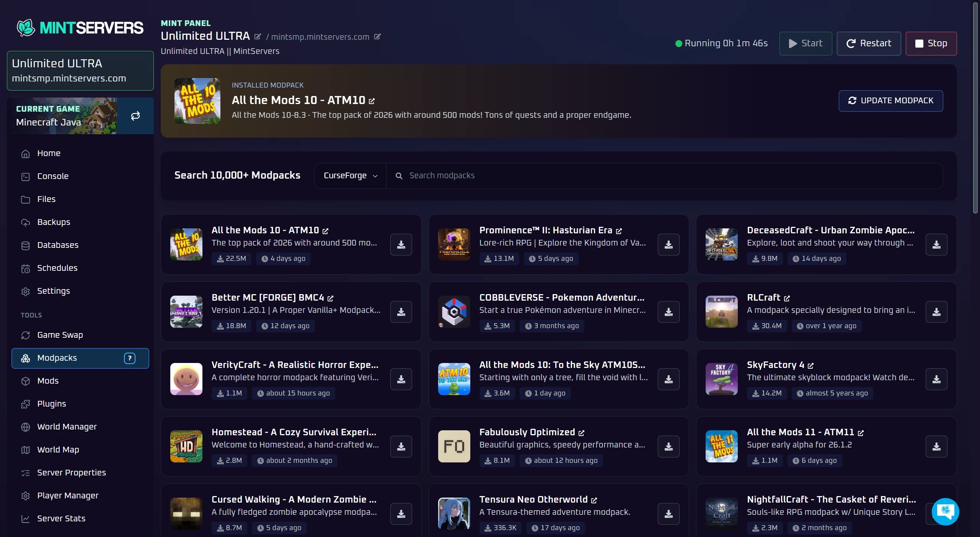This screenshot has width=980, height=537.
Task: Open the live chat support bubble
Action: pyautogui.click(x=945, y=511)
